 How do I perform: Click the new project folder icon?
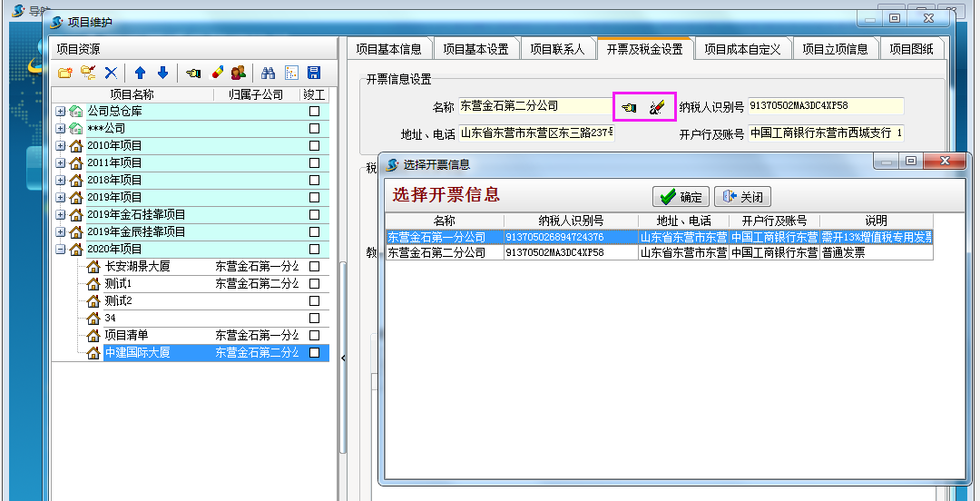[x=64, y=73]
